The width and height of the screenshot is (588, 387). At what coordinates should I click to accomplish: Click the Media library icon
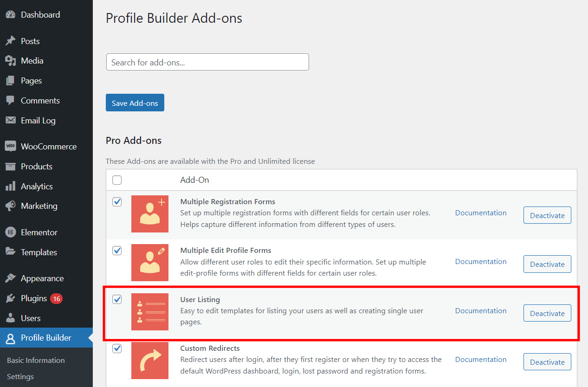point(10,61)
